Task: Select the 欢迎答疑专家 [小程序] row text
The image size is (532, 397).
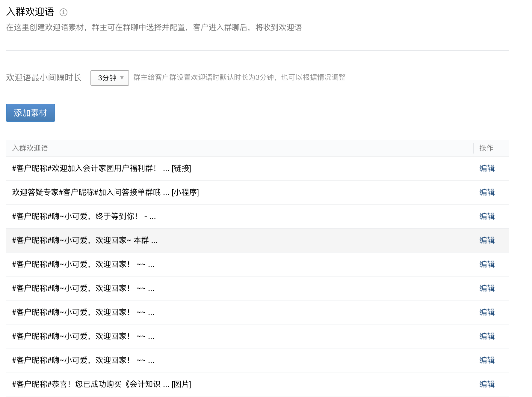Action: [105, 192]
